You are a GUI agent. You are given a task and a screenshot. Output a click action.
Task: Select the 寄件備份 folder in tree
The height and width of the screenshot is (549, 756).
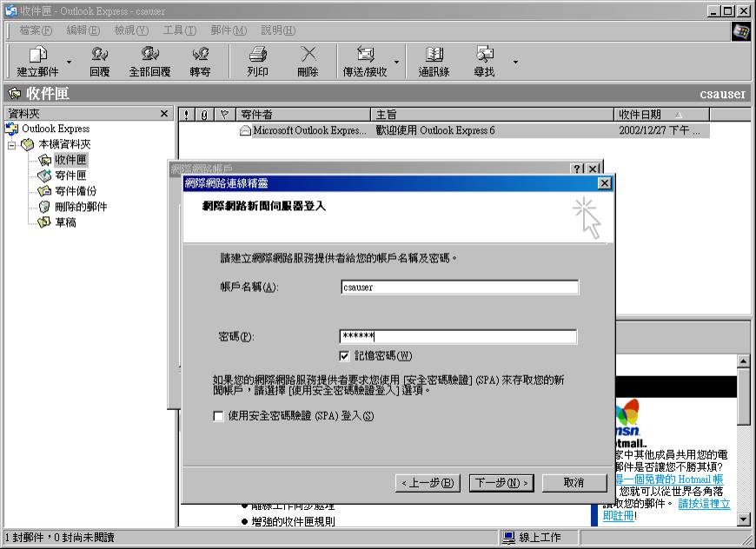76,191
